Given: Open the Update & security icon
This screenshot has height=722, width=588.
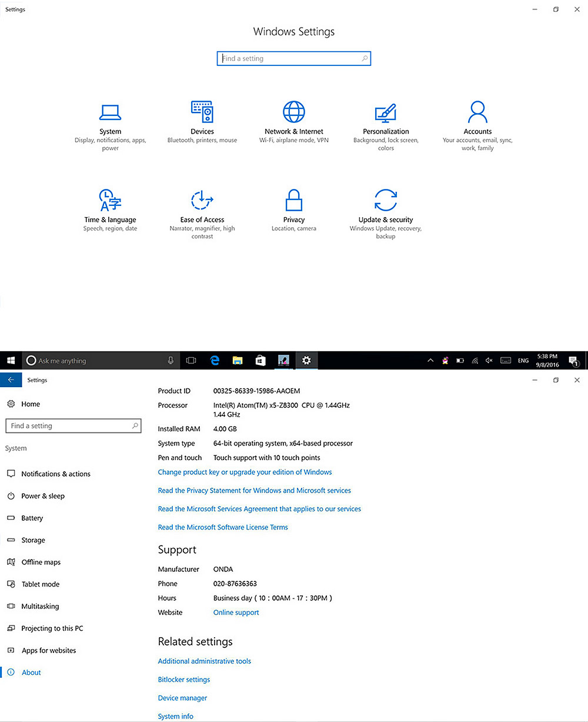Looking at the screenshot, I should point(386,200).
